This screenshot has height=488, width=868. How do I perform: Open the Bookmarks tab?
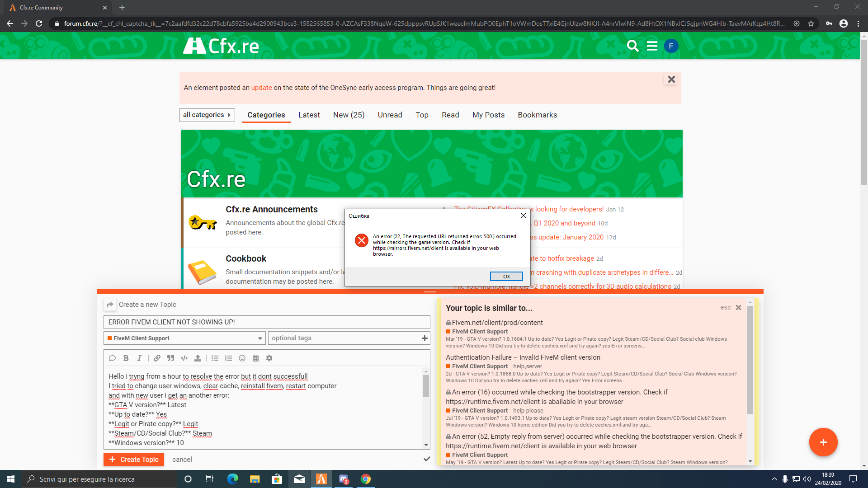pos(537,115)
